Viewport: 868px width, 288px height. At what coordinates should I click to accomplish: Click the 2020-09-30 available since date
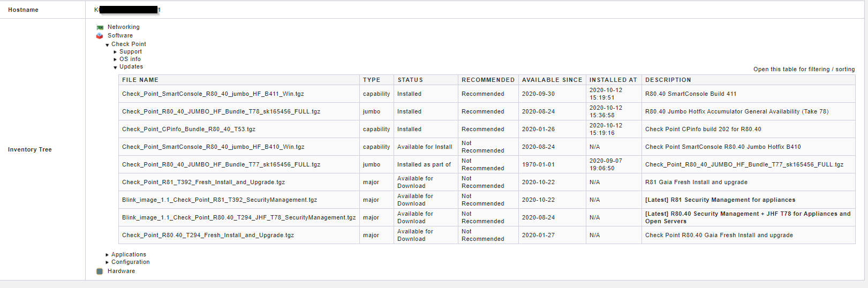coord(538,94)
